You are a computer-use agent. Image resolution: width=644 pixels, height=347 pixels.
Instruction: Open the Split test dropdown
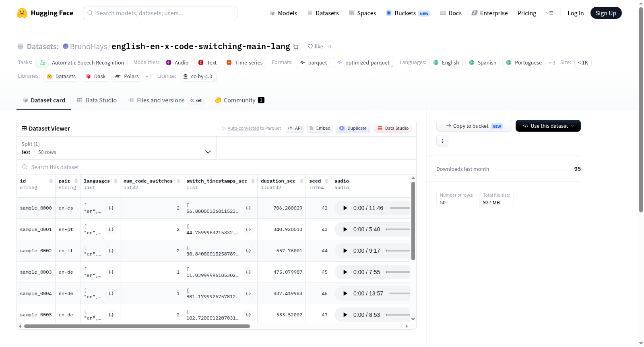tap(116, 148)
